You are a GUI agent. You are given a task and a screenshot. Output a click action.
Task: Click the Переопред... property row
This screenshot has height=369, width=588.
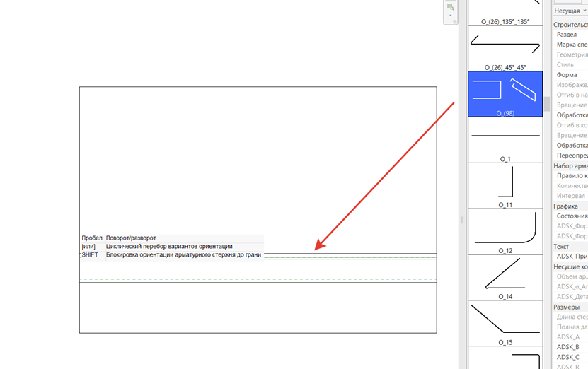pyautogui.click(x=570, y=156)
